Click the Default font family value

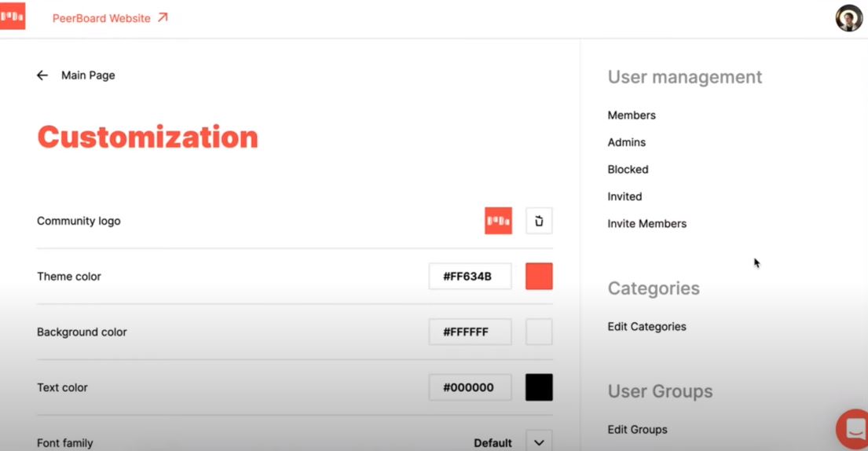pos(493,443)
